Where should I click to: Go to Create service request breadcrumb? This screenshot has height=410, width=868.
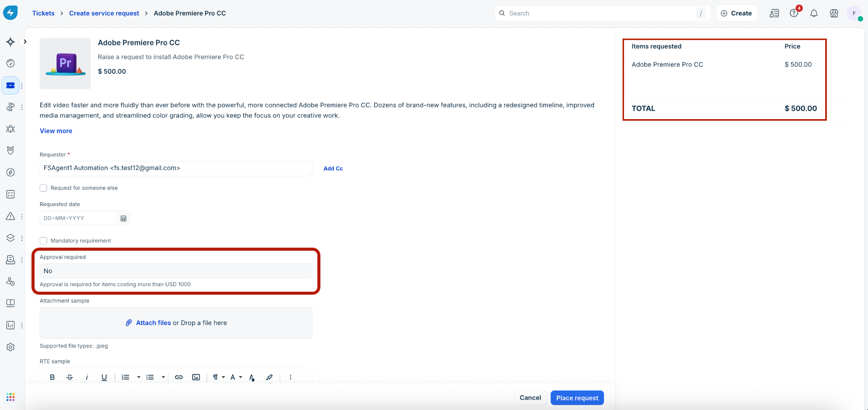(x=104, y=13)
